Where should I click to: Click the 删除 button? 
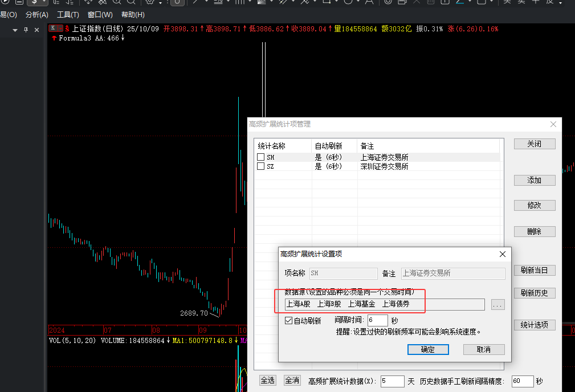coord(535,231)
